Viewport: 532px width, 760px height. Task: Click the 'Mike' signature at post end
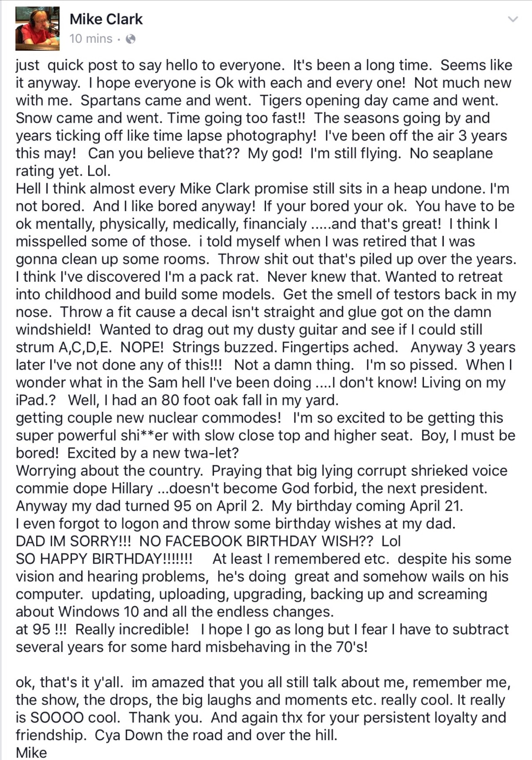coord(31,753)
